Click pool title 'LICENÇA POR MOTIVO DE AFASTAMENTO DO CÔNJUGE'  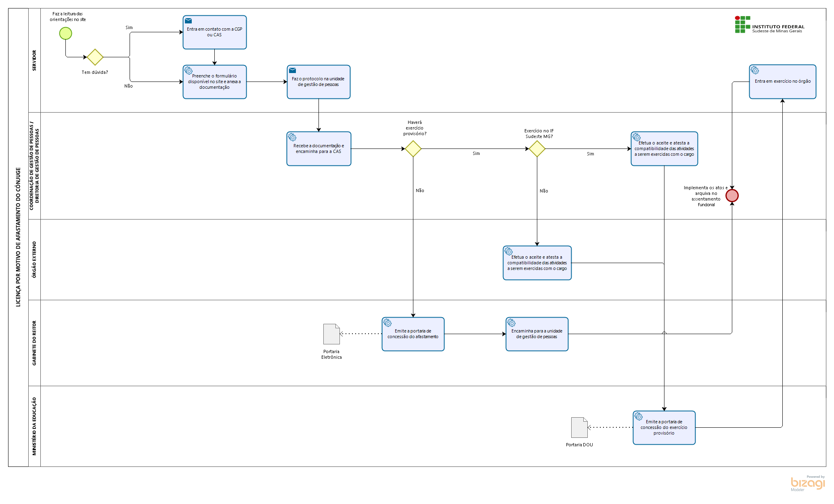18,237
